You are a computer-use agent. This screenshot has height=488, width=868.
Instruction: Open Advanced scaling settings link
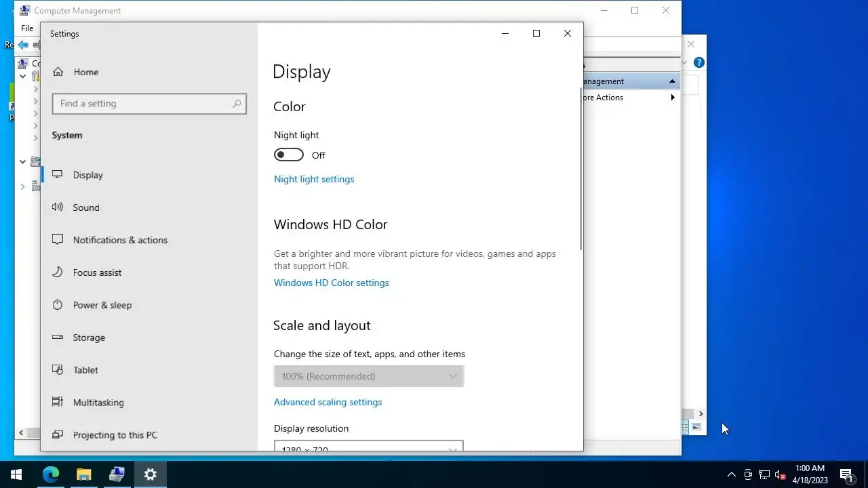point(328,402)
